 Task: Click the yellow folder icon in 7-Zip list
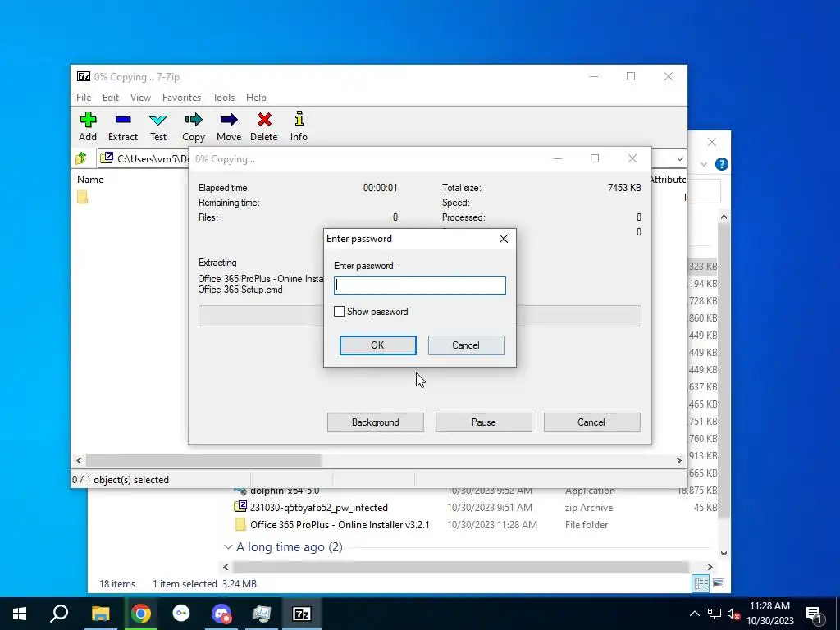point(83,197)
